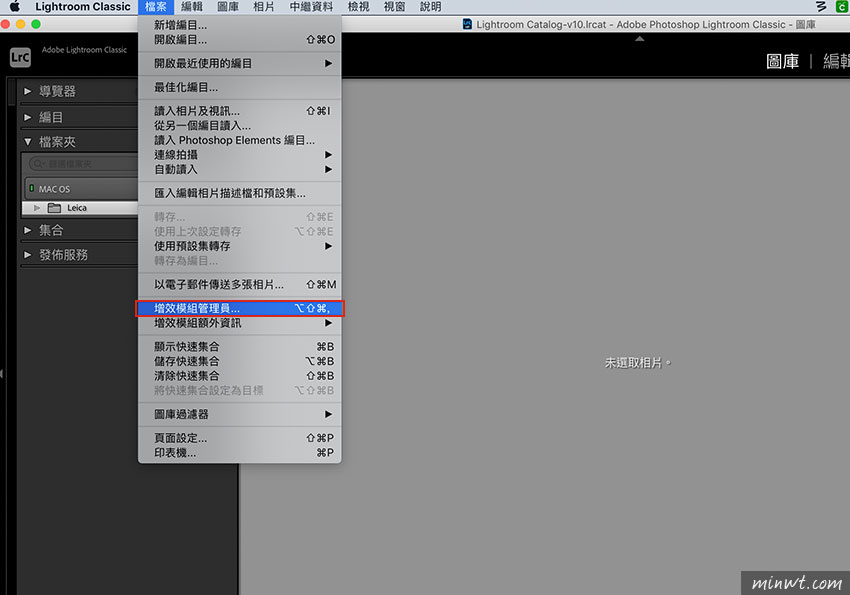Image resolution: width=850 pixels, height=595 pixels.
Task: Open the 視窗 menu
Action: [395, 7]
